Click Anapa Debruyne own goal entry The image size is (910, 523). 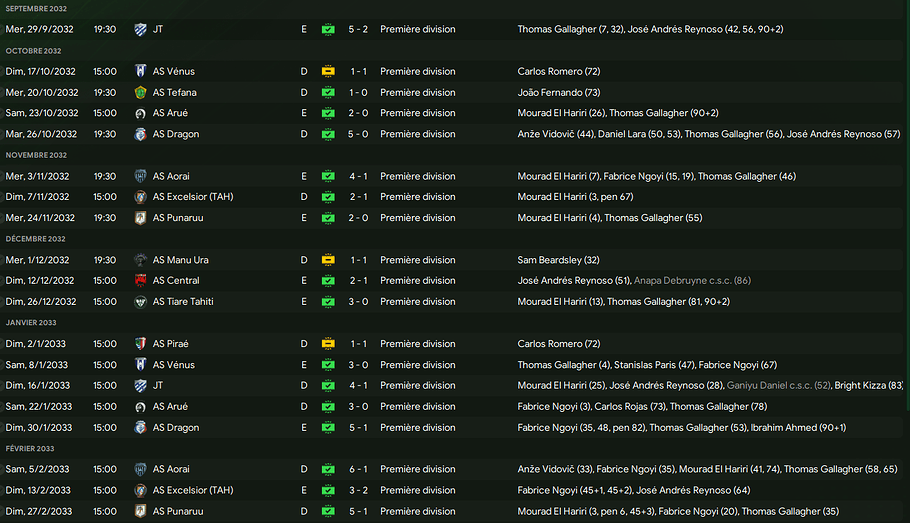pos(692,280)
